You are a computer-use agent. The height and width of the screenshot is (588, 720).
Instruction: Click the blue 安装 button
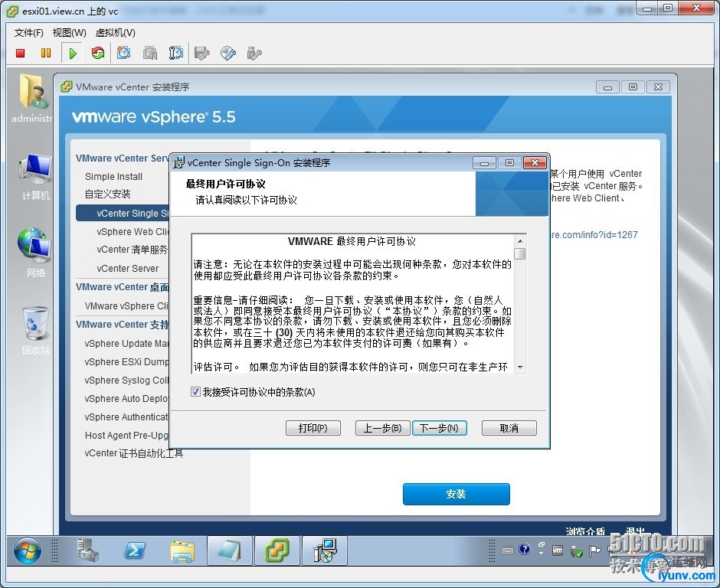(456, 494)
